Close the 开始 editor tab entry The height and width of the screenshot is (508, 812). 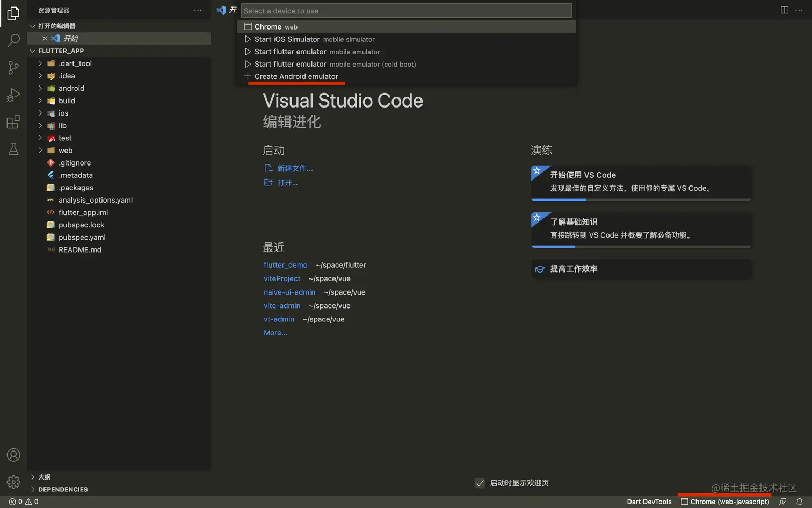(45, 38)
